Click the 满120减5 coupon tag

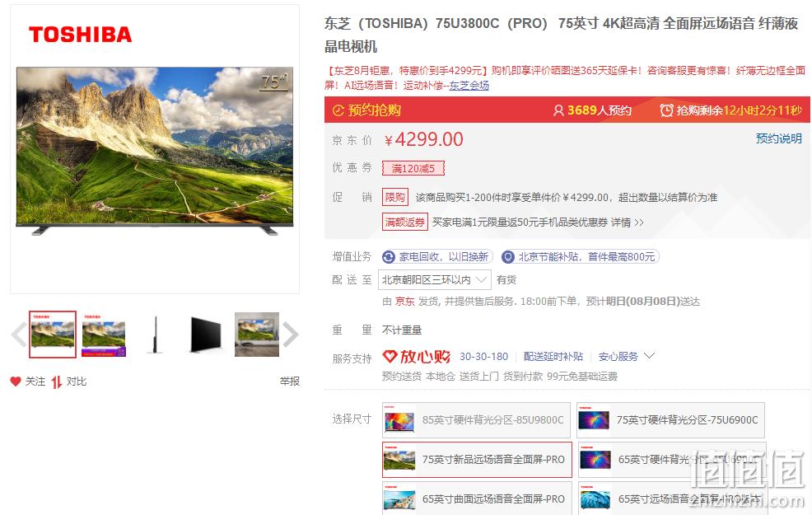(413, 168)
